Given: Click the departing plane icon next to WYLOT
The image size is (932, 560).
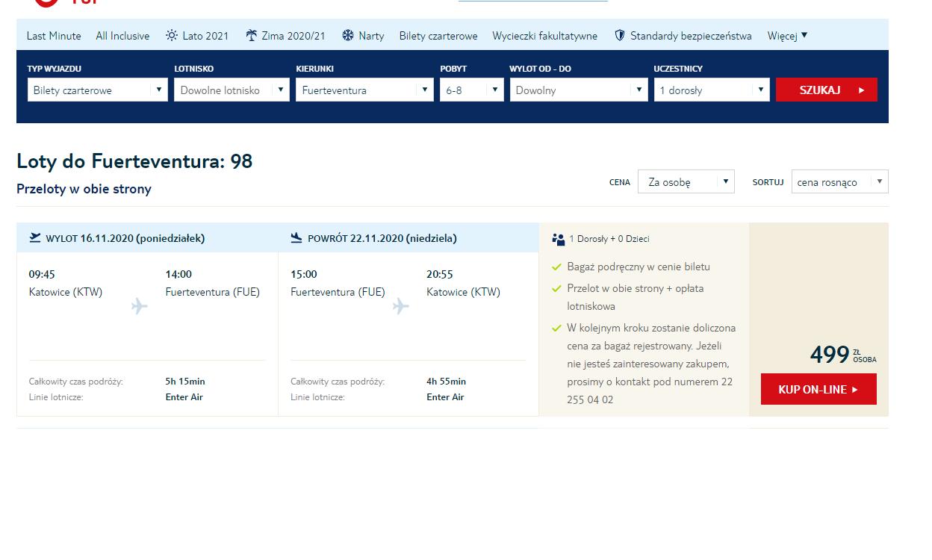Looking at the screenshot, I should [x=35, y=238].
